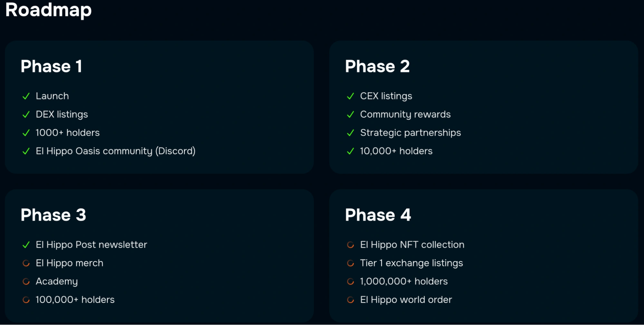Screen dimensions: 644x325
Task: Click the checkmark next to CEX listings
Action: 351,96
